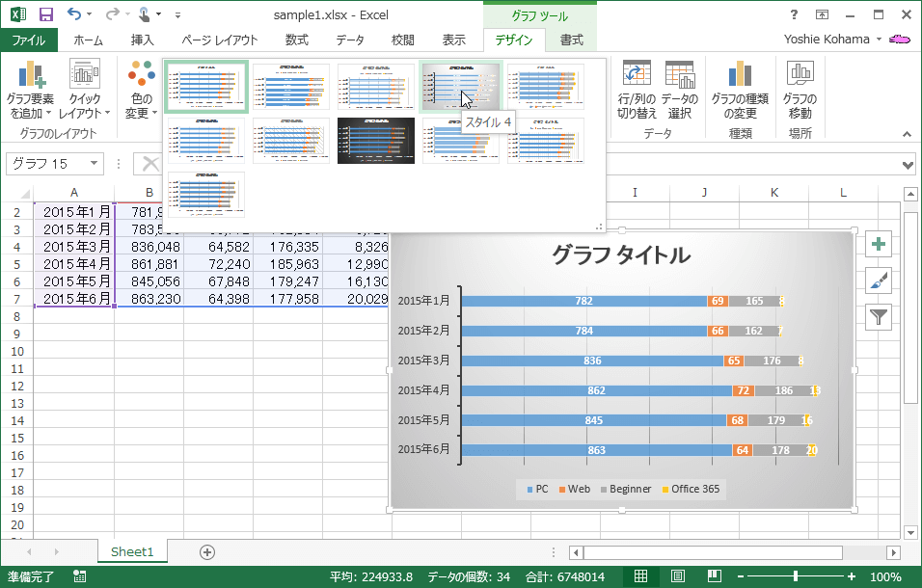Viewport: 922px width, 588px height.
Task: Click the blue bar for 2015年4月
Action: tap(596, 390)
